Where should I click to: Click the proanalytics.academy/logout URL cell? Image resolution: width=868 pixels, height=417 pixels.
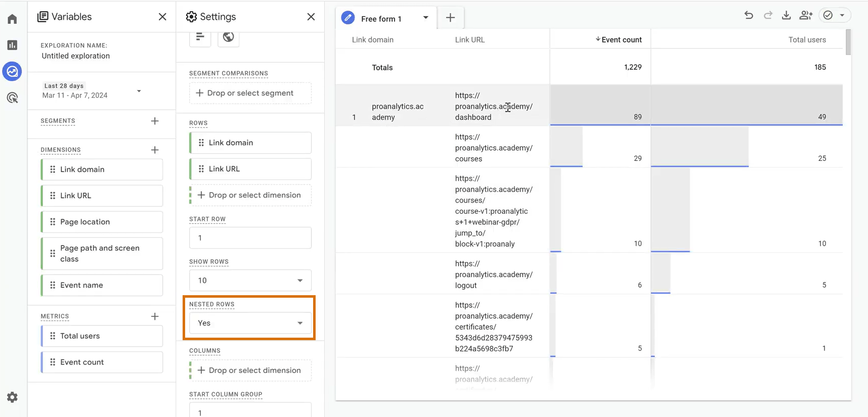(x=494, y=274)
